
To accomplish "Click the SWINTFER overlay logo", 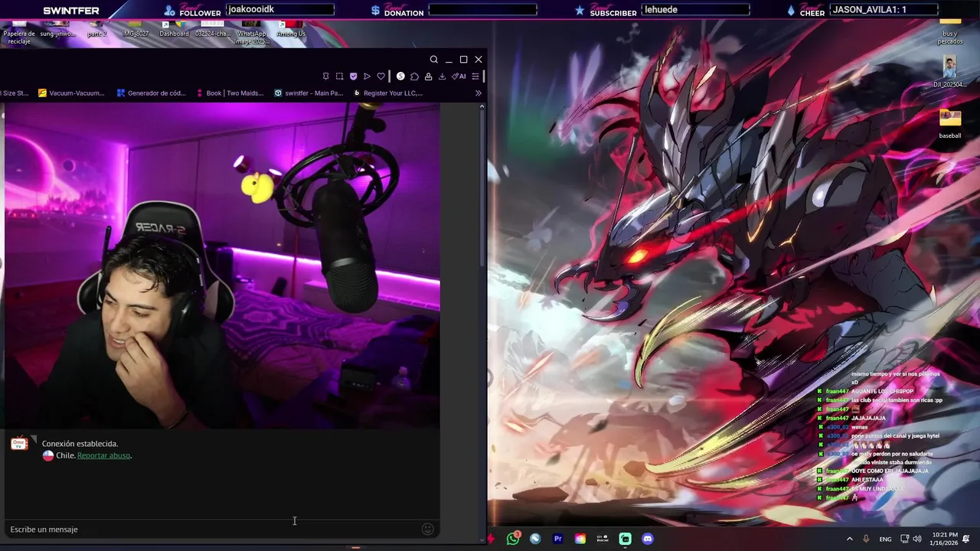I will 71,11.
